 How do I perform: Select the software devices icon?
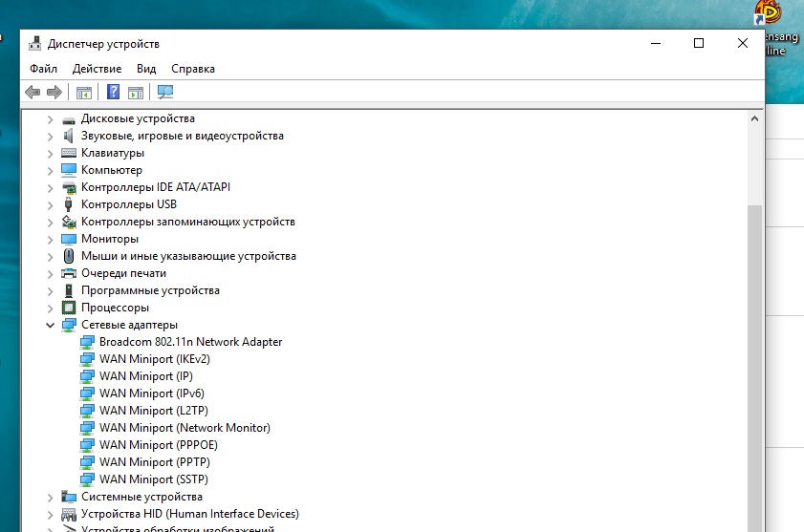point(69,290)
